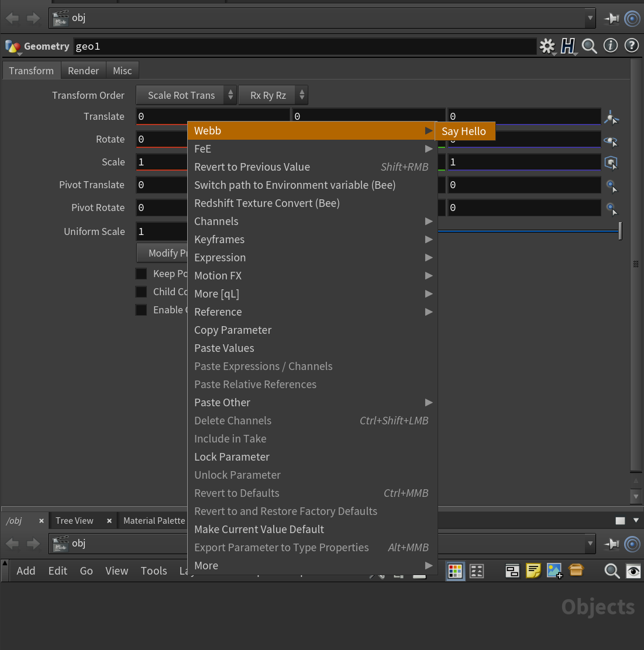
Task: Go forward in top path bar
Action: tap(33, 18)
